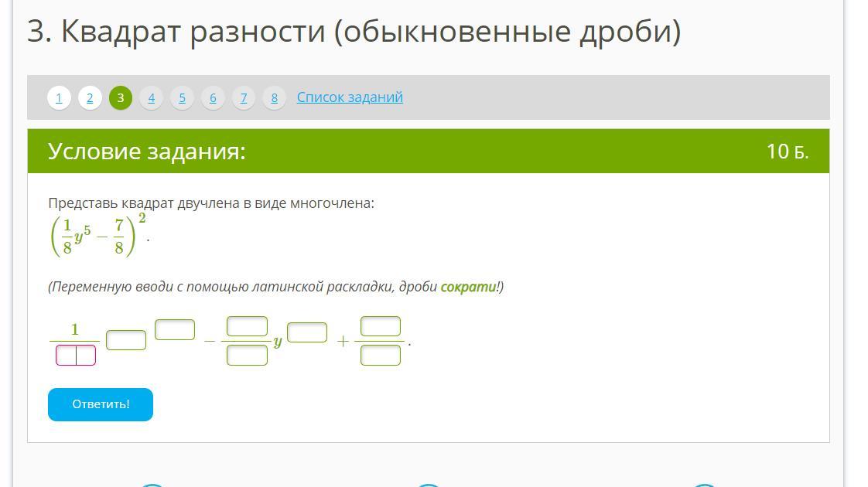Focus numerator field of the middle fraction
This screenshot has height=487, width=868.
pos(247,326)
